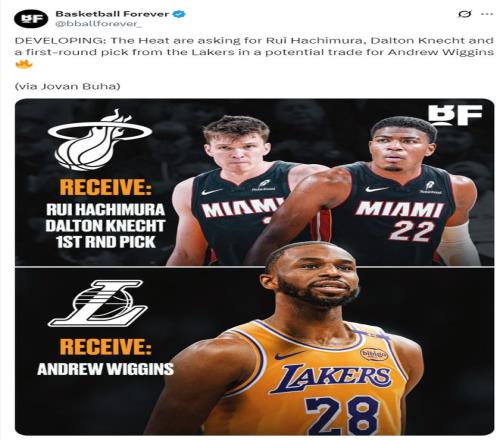Open the Grok slashed-circle icon
This screenshot has width=500, height=440.
[464, 14]
